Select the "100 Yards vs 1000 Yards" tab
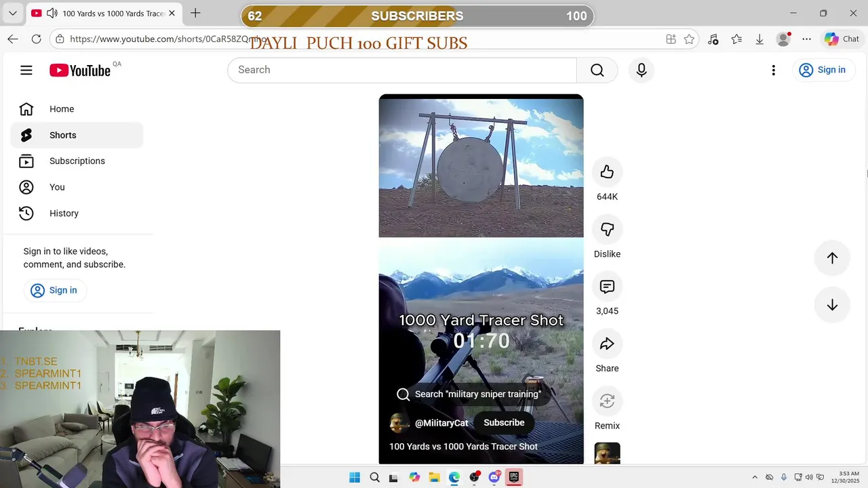The height and width of the screenshot is (488, 868). [105, 13]
